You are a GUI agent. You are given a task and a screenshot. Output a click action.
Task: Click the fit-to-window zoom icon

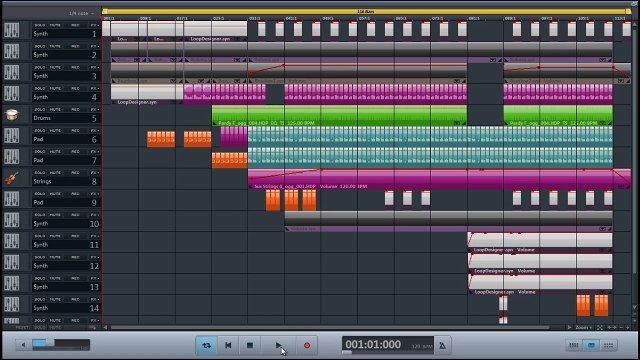[600, 327]
